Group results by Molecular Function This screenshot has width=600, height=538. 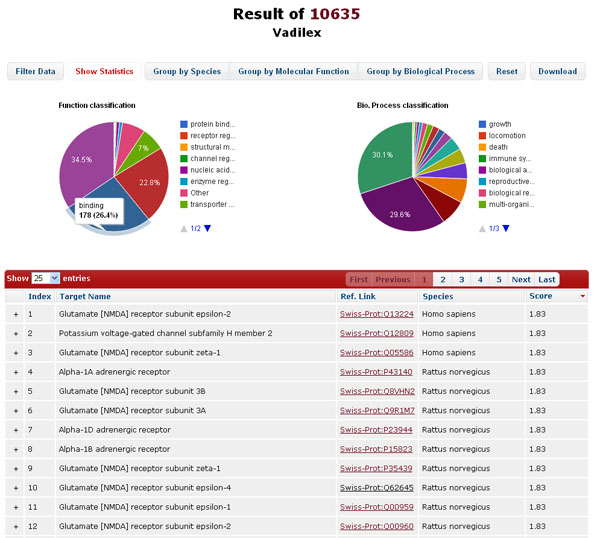(x=293, y=71)
